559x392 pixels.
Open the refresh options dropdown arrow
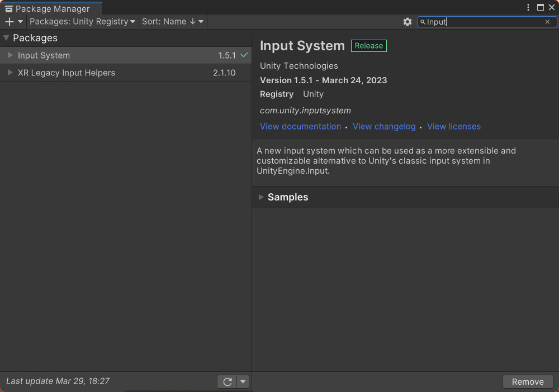(243, 382)
